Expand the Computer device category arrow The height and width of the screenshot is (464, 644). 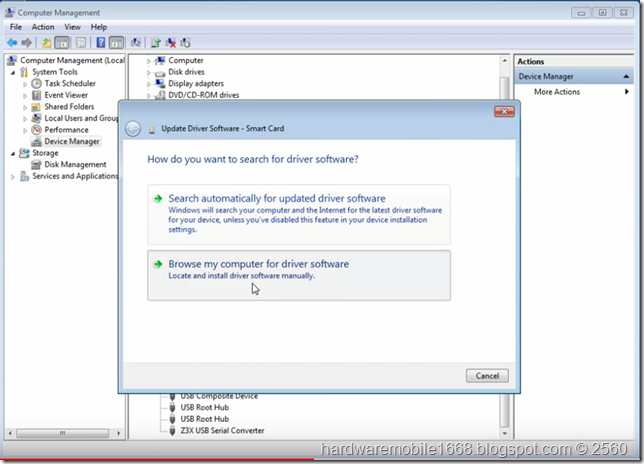149,61
